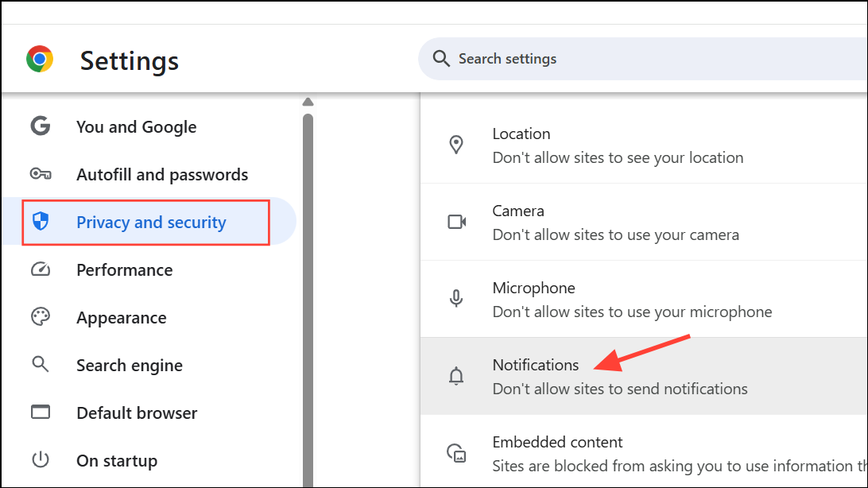868x488 pixels.
Task: Click the Location pin icon
Action: coord(456,145)
